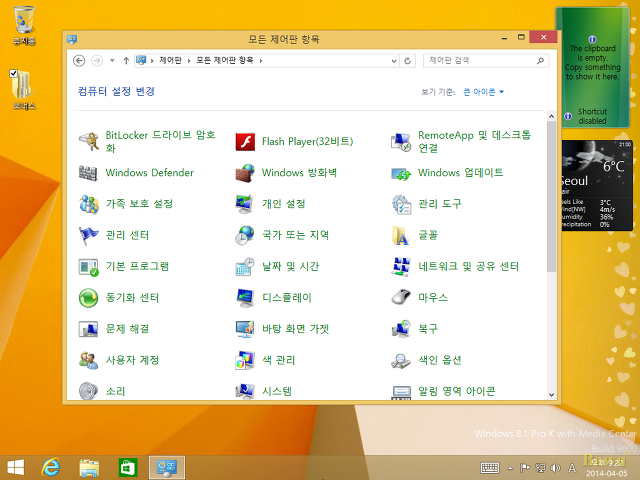The height and width of the screenshot is (480, 640).
Task: Go back with the back arrow
Action: 79,61
